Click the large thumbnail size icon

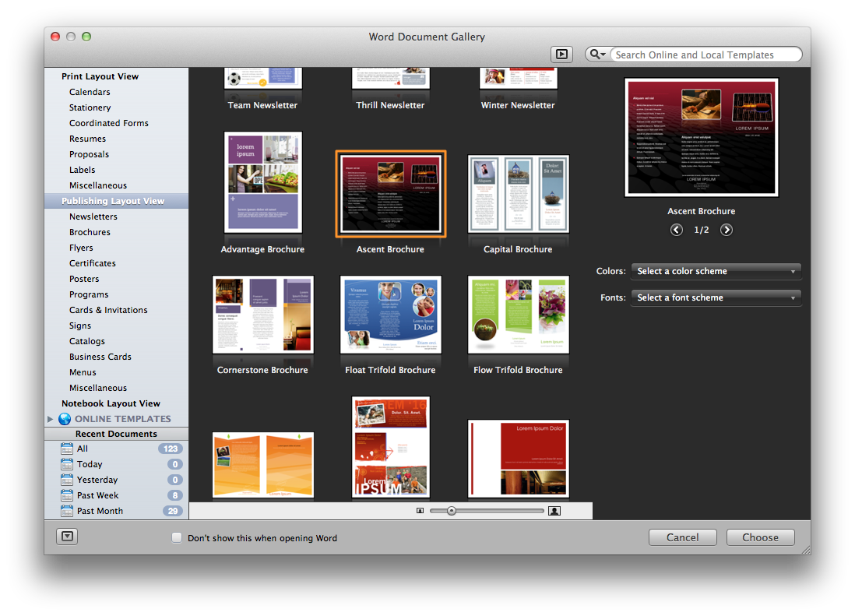[x=554, y=511]
